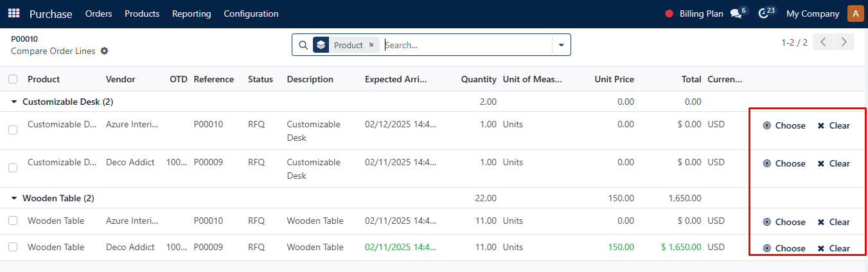Choose the Wooden Table line from P00010
The width and height of the screenshot is (868, 272).
click(784, 222)
